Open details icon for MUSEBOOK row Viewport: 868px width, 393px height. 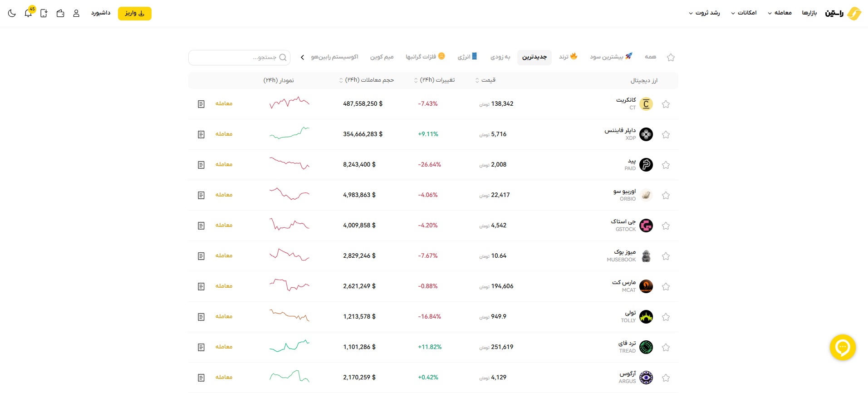click(201, 256)
